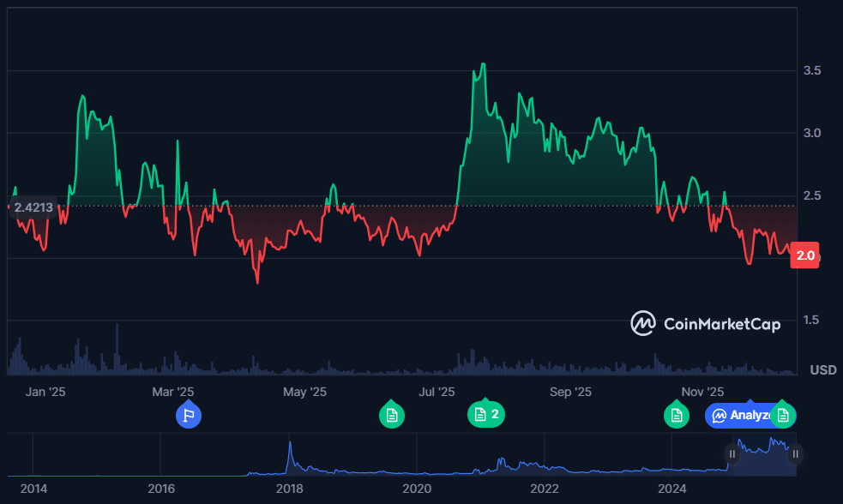
Task: Click the news icon right of the Analyze button
Action: click(x=785, y=415)
